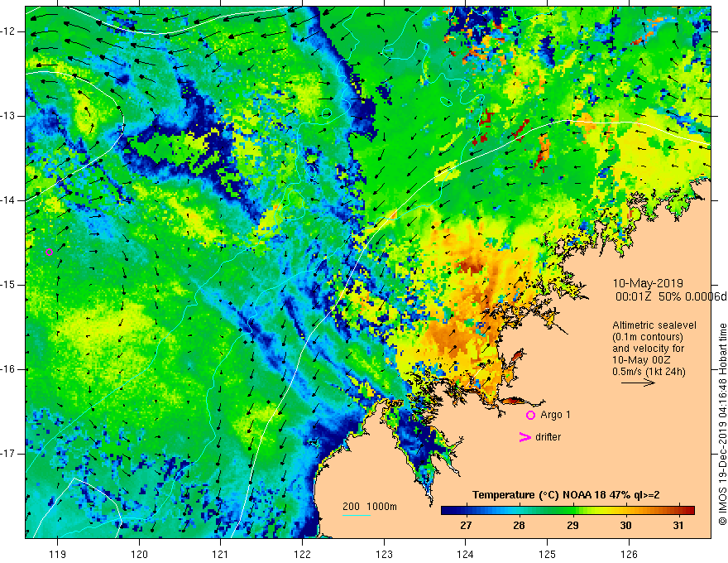Image resolution: width=728 pixels, height=563 pixels.
Task: Click the '00:01Z 50% 0.0006d' text
Action: coord(671,297)
